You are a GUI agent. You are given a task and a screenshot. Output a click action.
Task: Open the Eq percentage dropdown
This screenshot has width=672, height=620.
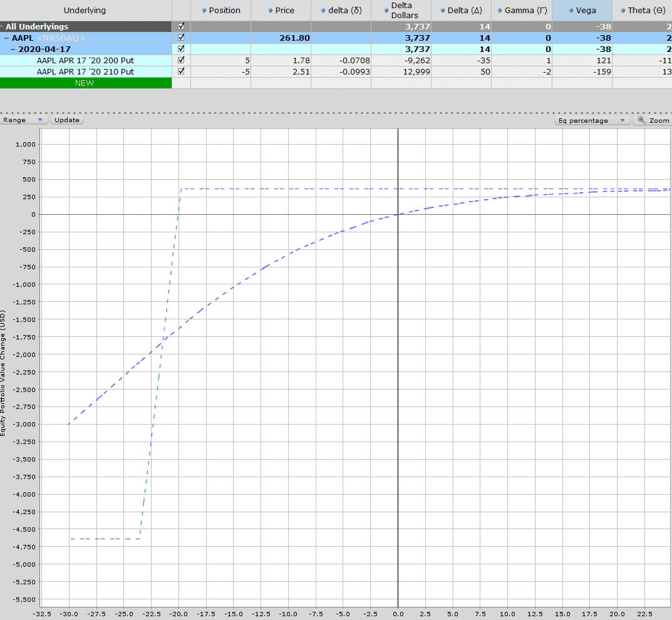[x=592, y=120]
